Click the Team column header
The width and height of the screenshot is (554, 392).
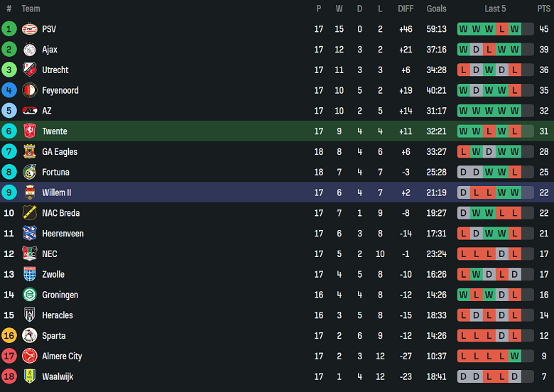31,9
